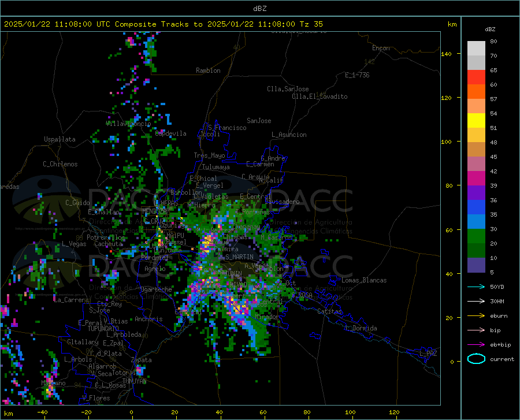
Task: Click the Agrelo map label
Action: [x=155, y=269]
